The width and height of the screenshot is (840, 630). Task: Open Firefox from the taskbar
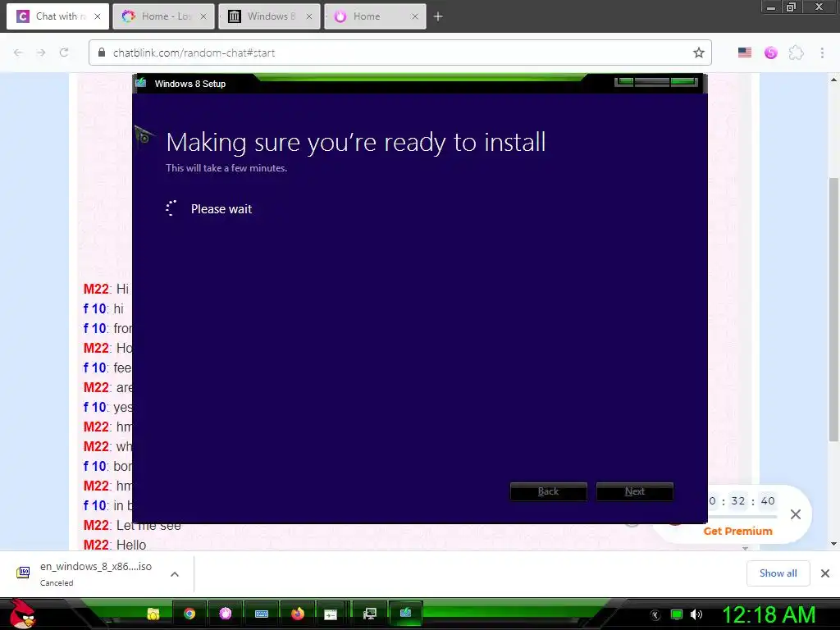297,614
